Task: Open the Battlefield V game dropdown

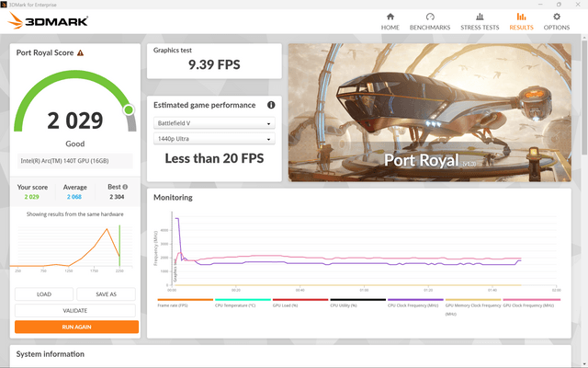Action: (214, 123)
